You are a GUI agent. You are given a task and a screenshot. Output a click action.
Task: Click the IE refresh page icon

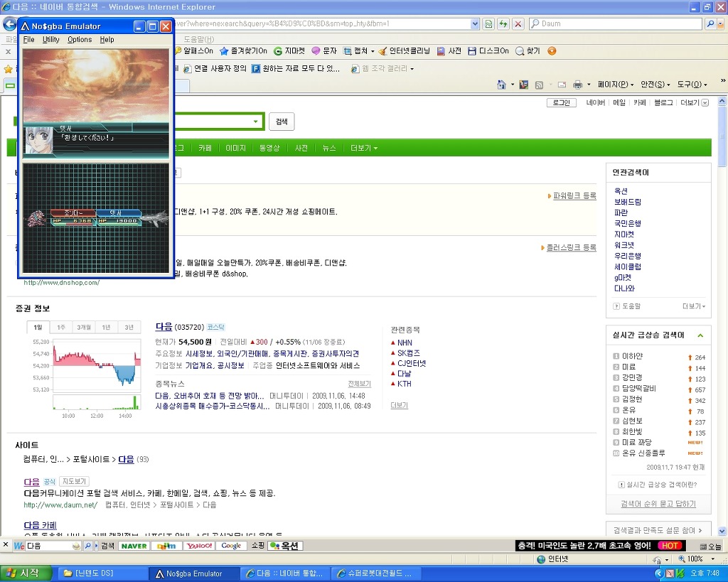click(x=503, y=23)
